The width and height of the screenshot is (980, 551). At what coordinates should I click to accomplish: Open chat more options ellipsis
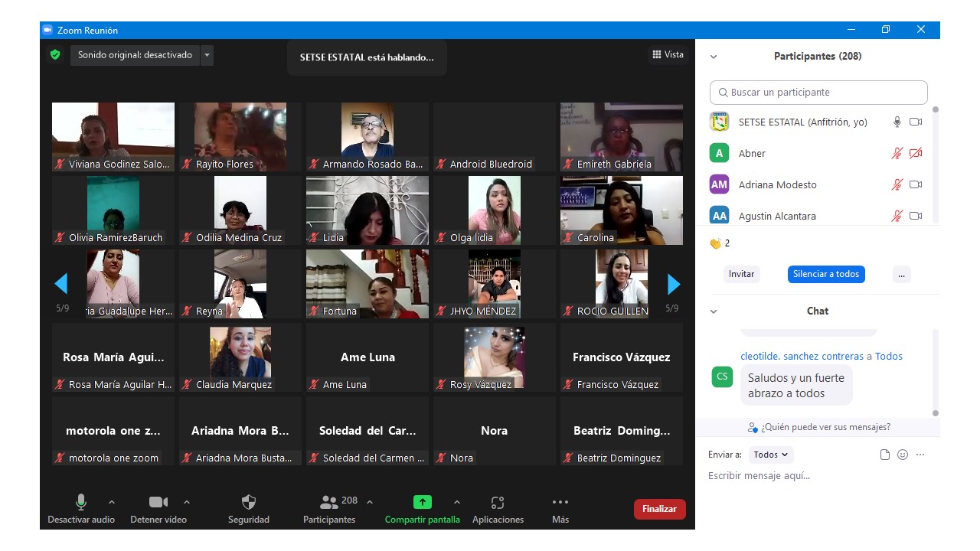(x=920, y=455)
